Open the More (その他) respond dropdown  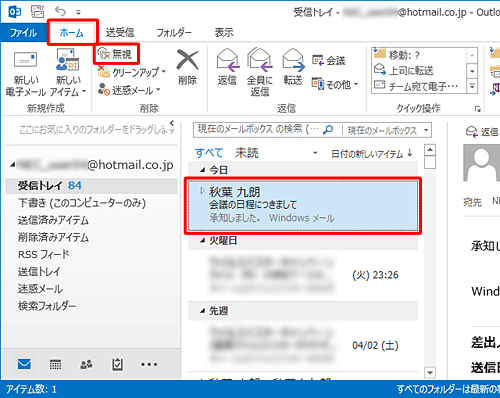point(335,84)
